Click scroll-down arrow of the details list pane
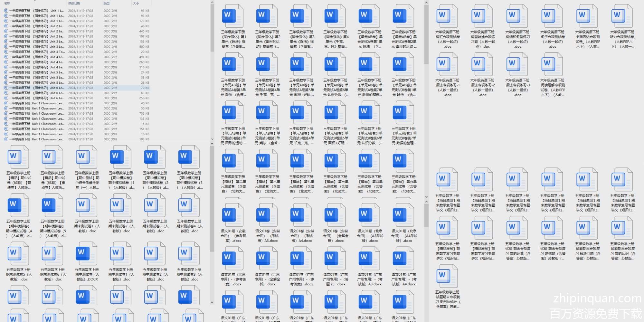The image size is (644, 322). [x=212, y=139]
